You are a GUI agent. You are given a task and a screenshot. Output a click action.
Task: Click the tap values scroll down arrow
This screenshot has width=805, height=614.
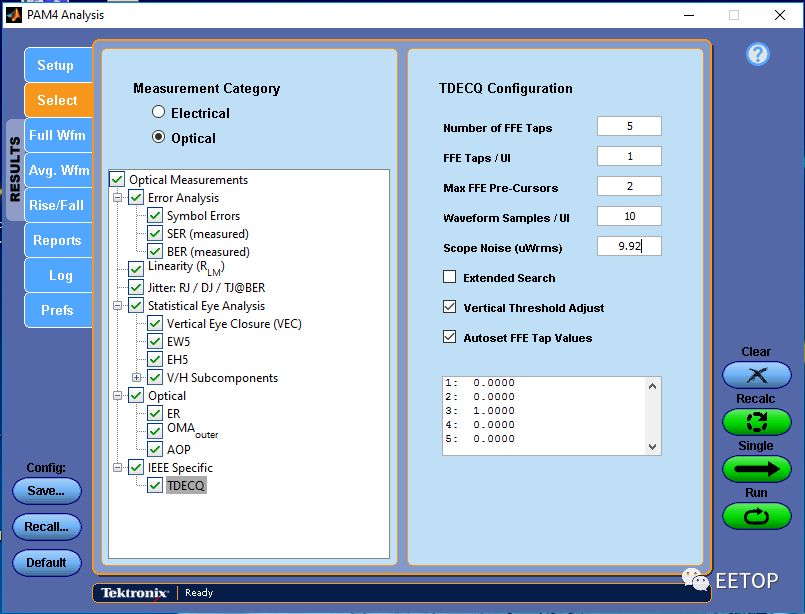[x=653, y=447]
